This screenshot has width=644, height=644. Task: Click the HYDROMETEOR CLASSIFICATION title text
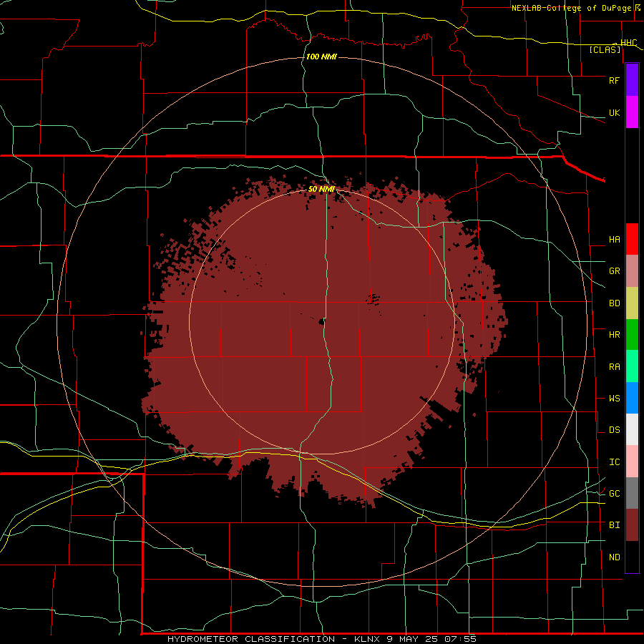(x=251, y=639)
